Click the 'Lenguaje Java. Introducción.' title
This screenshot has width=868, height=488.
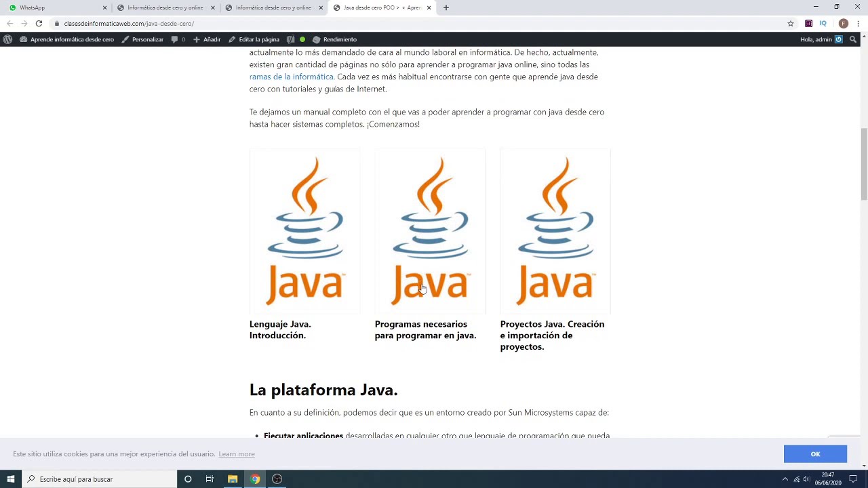[280, 329]
